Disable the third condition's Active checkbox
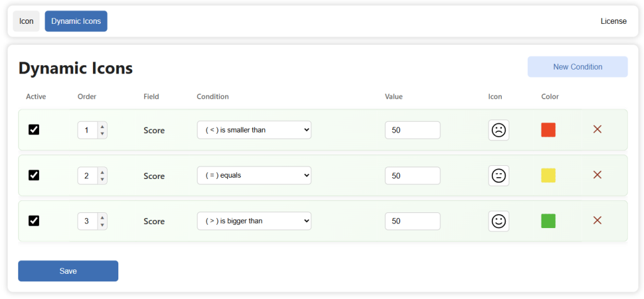The image size is (644, 299). (x=34, y=220)
